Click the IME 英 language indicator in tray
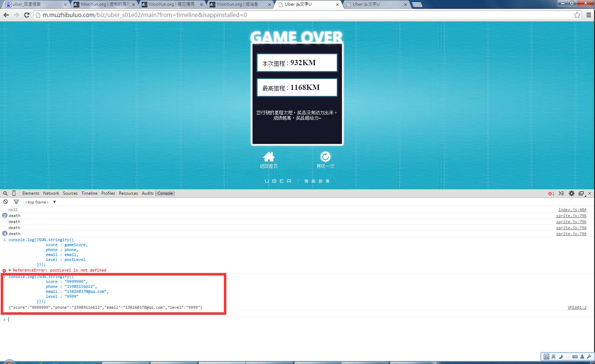This screenshot has height=364, width=595. 553,357
